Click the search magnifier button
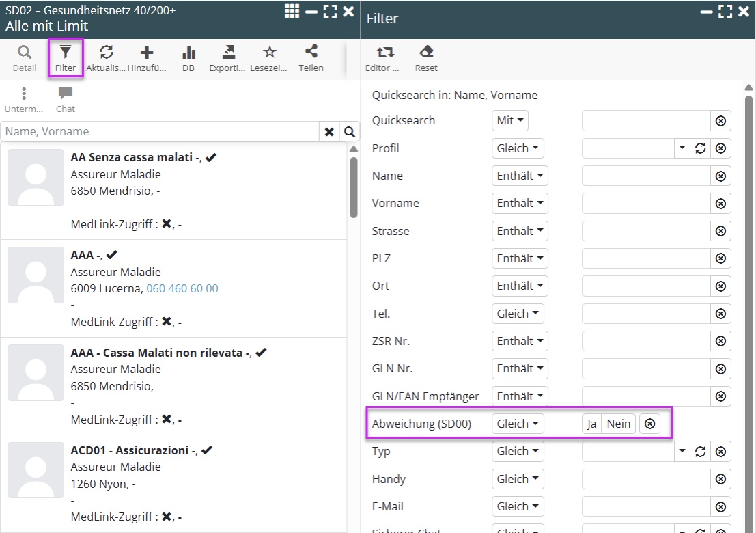 click(x=350, y=132)
